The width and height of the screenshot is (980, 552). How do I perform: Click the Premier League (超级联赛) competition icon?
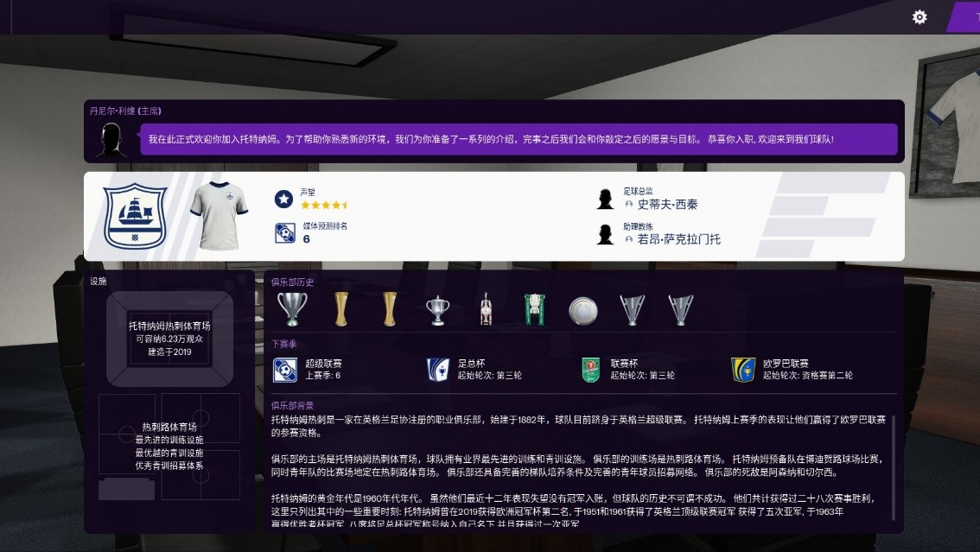tap(284, 370)
